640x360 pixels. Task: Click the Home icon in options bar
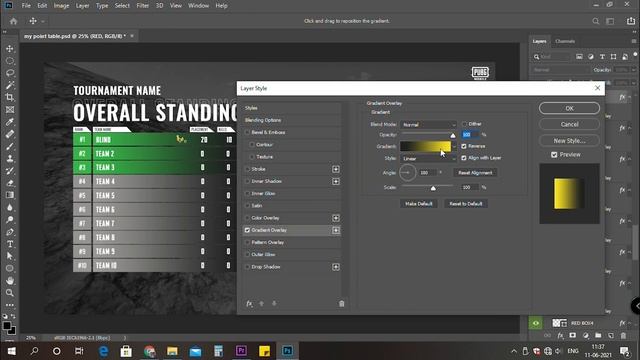coord(13,21)
